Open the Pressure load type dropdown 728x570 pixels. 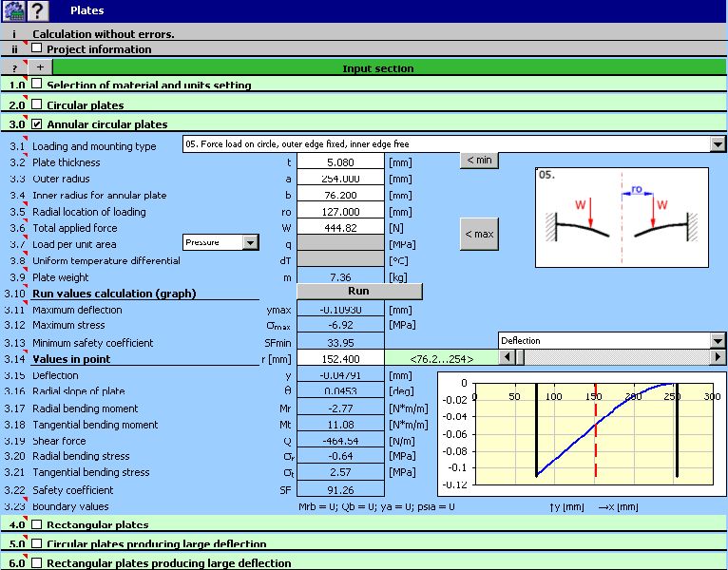tap(250, 242)
